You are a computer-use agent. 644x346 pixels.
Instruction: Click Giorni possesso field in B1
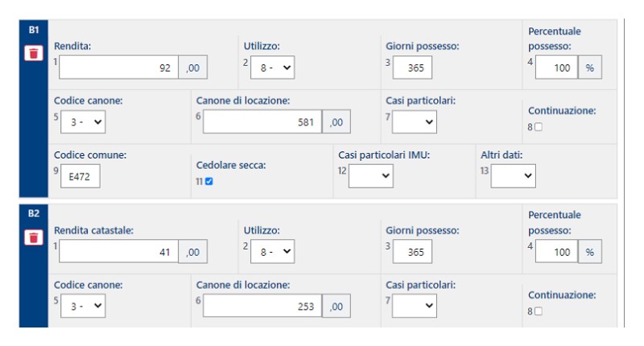click(x=412, y=68)
